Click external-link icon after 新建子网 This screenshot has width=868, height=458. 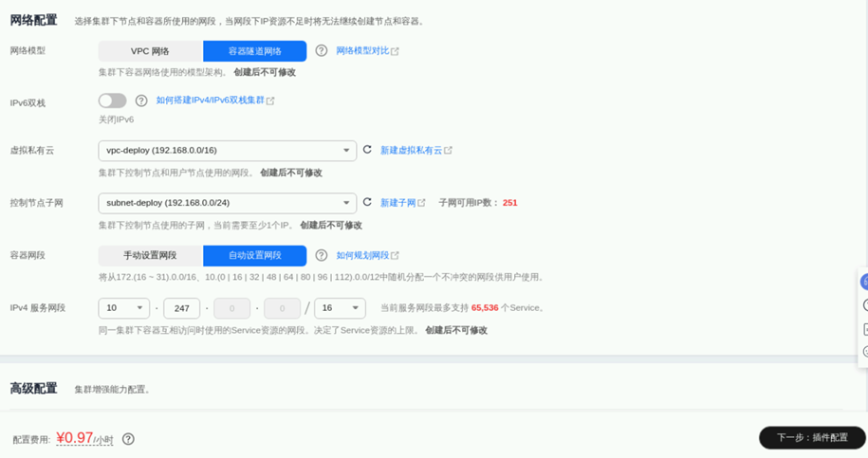[x=422, y=203]
